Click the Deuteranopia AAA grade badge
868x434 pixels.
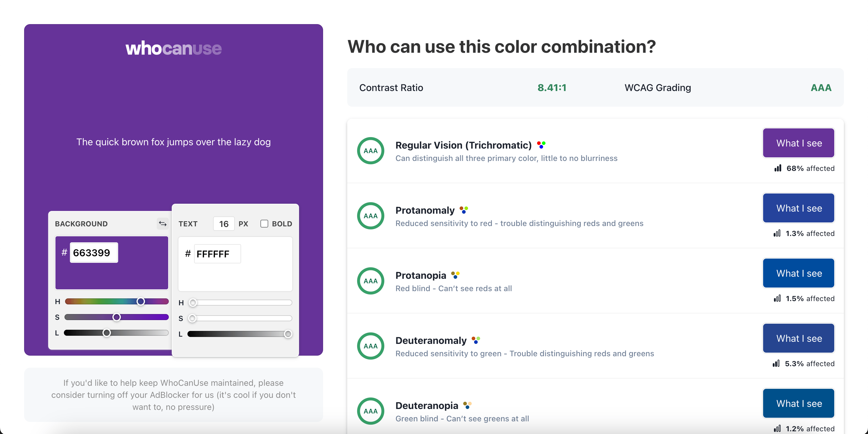click(371, 411)
